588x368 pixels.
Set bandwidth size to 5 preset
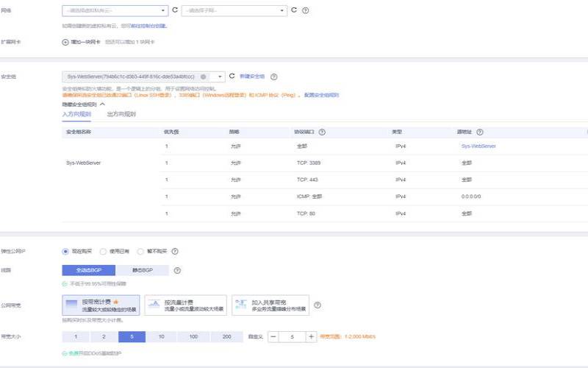[132, 337]
